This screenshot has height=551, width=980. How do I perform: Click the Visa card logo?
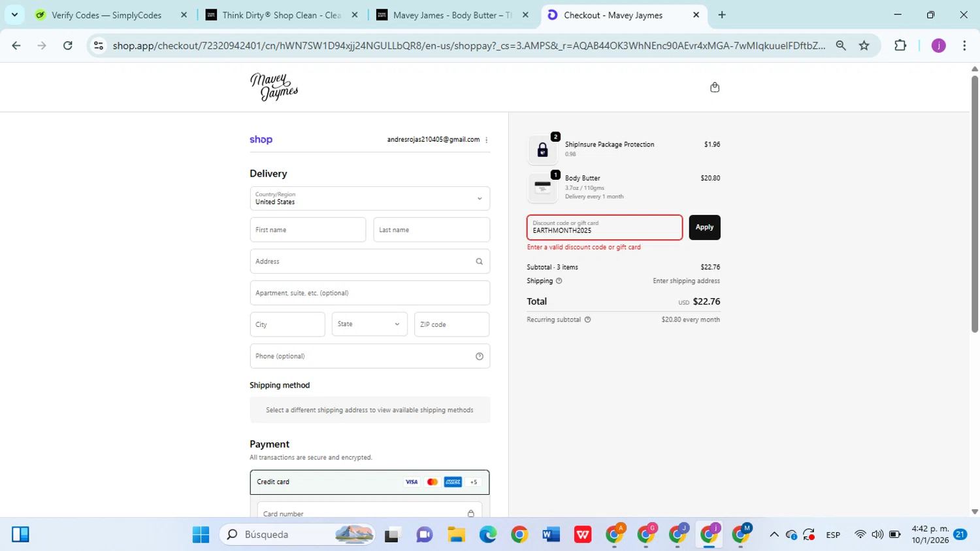[x=412, y=482]
